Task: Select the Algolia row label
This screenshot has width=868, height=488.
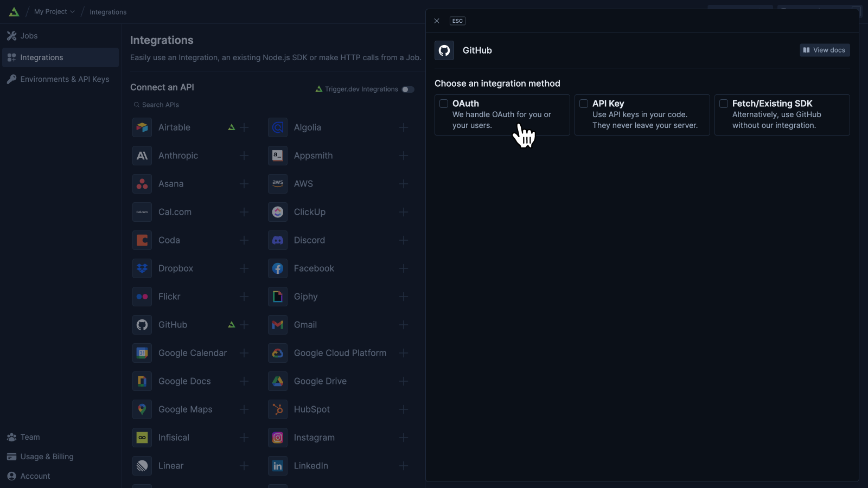Action: (x=308, y=127)
